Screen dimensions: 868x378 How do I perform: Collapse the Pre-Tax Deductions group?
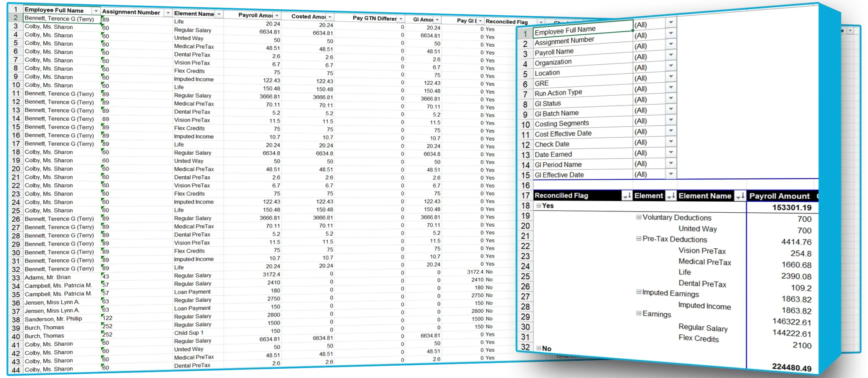(639, 239)
